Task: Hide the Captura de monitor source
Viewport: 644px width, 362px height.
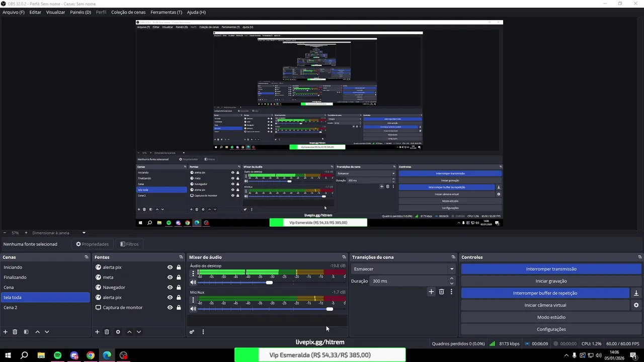Action: tap(170, 308)
